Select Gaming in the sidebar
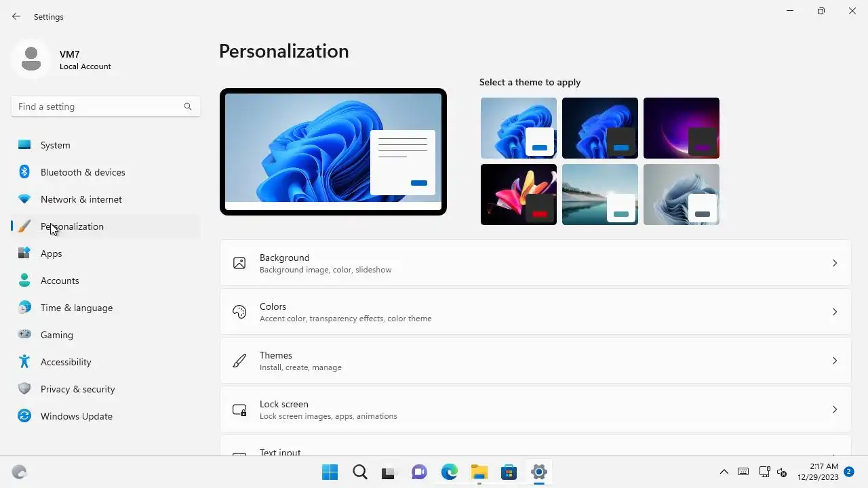 tap(106, 335)
